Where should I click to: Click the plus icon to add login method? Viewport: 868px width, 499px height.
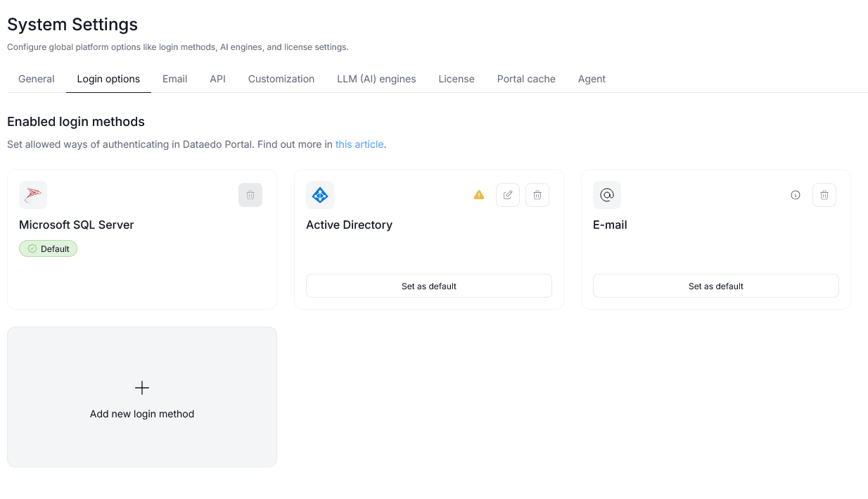point(142,388)
